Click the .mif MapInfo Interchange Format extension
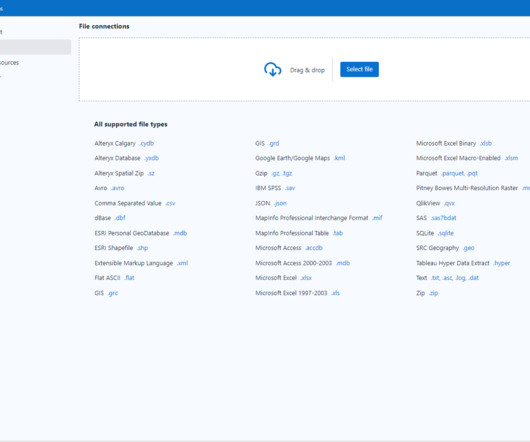530x442 pixels. [x=377, y=218]
